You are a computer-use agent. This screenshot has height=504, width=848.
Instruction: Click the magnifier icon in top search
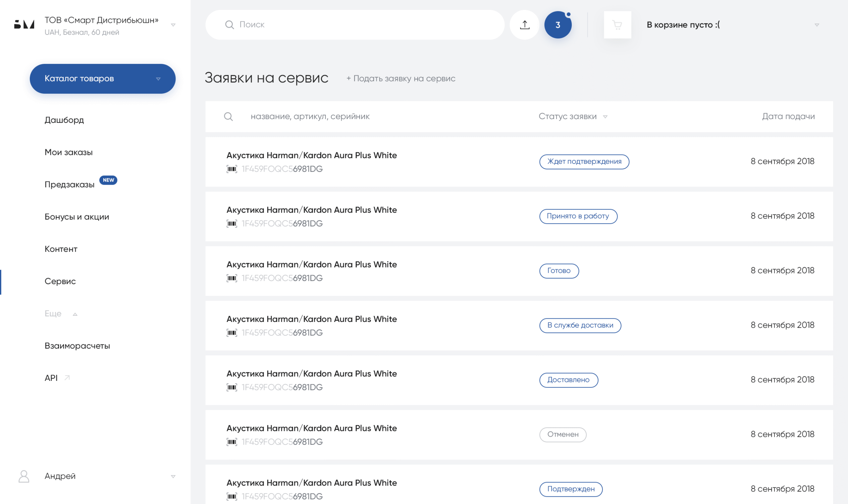pyautogui.click(x=230, y=25)
